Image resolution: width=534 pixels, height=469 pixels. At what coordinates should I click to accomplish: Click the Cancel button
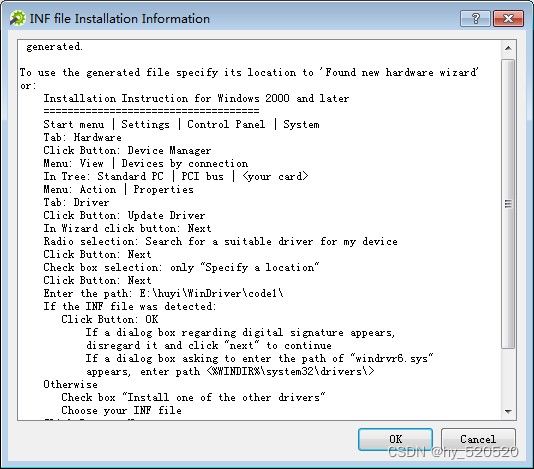point(478,439)
